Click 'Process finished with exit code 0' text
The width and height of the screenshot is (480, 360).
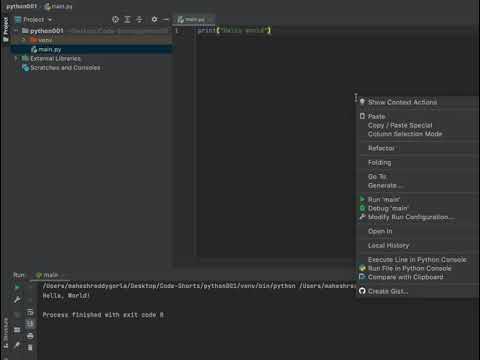tap(103, 315)
